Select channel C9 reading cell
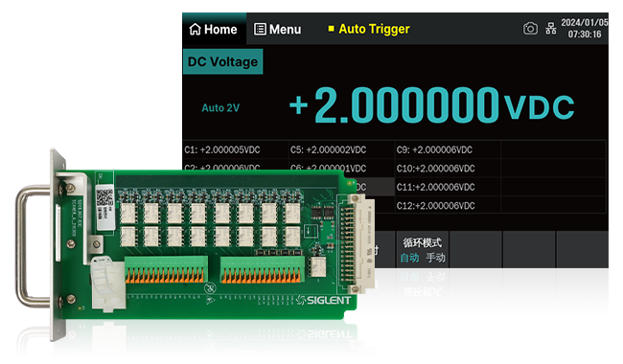Image resolution: width=623 pixels, height=364 pixels. tap(448, 149)
